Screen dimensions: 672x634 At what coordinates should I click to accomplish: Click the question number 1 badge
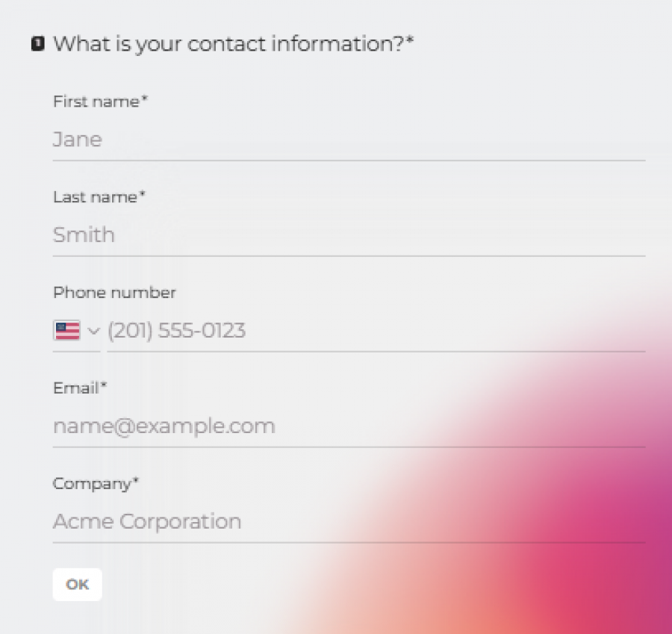click(x=38, y=44)
